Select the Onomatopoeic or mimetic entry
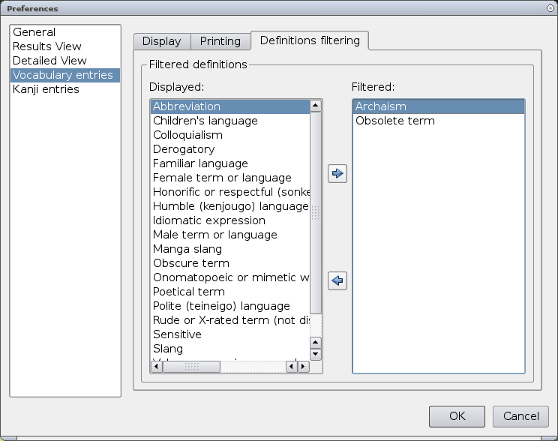This screenshot has height=441, width=558. pyautogui.click(x=230, y=277)
